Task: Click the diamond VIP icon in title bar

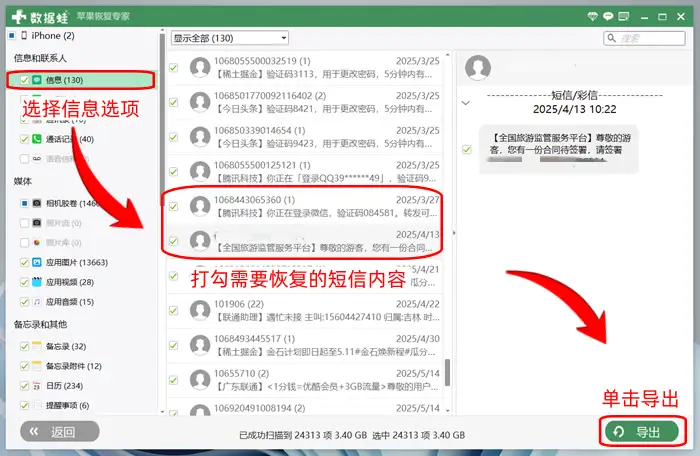Action: (592, 17)
